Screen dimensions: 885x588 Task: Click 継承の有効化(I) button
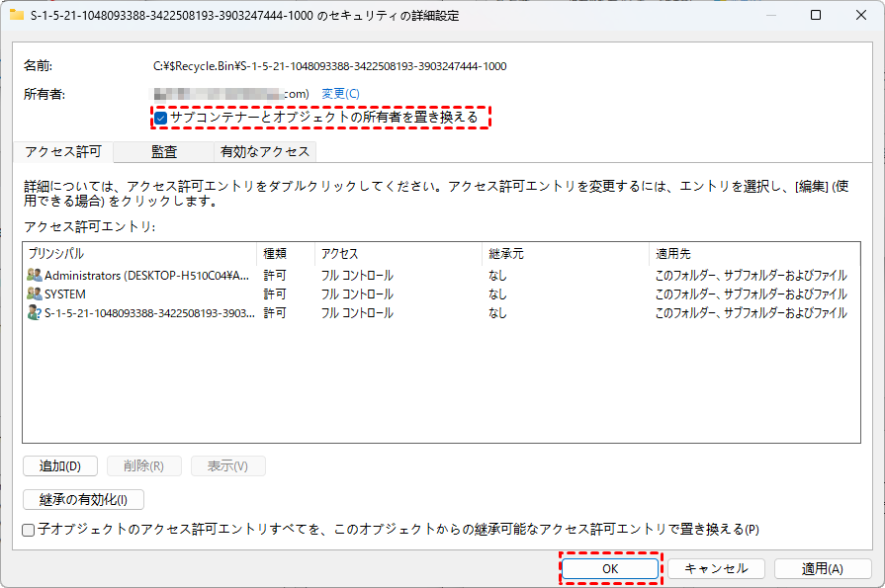click(83, 499)
